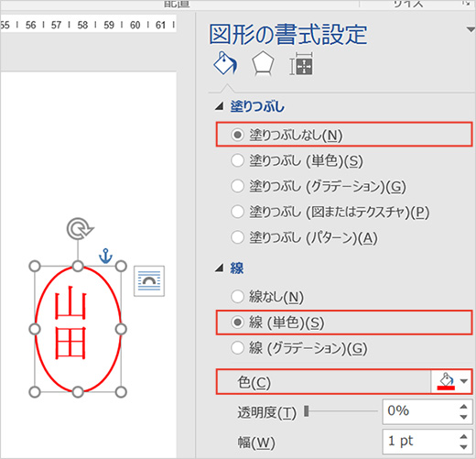Decrease 幅 with the down spinner
The height and width of the screenshot is (459, 476).
(x=464, y=447)
